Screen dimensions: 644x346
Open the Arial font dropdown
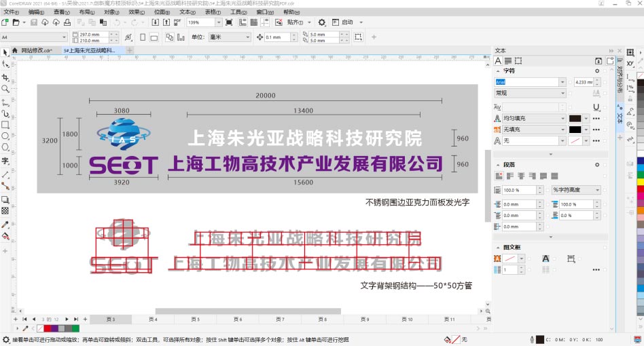(562, 82)
